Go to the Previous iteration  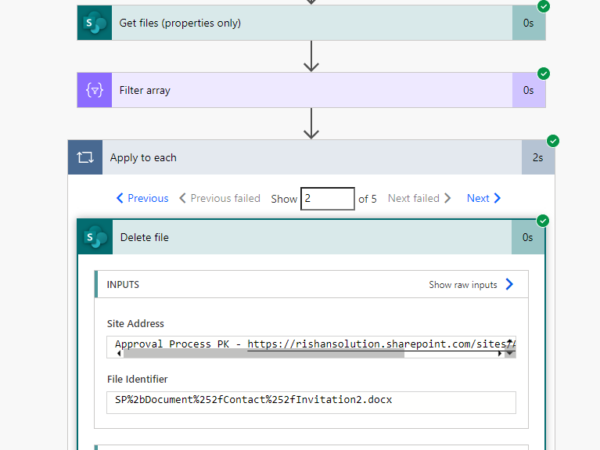(x=142, y=198)
